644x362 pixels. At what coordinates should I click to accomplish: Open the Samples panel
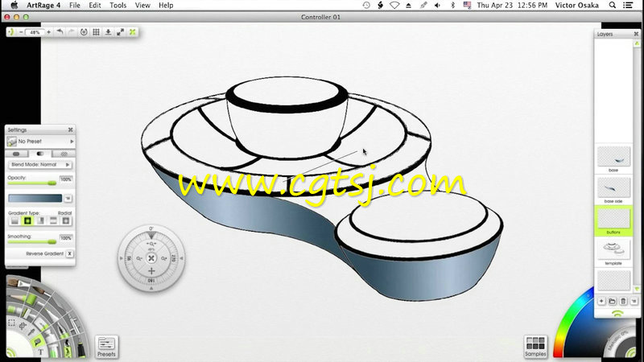point(535,347)
